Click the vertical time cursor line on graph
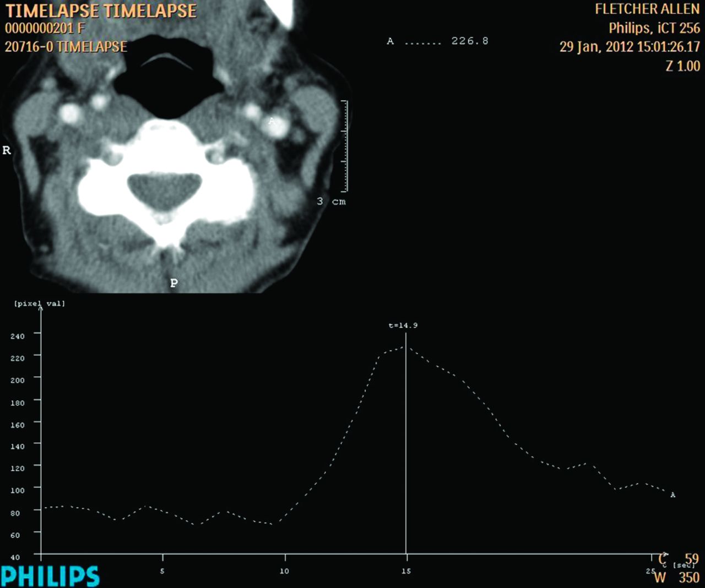 pos(406,451)
